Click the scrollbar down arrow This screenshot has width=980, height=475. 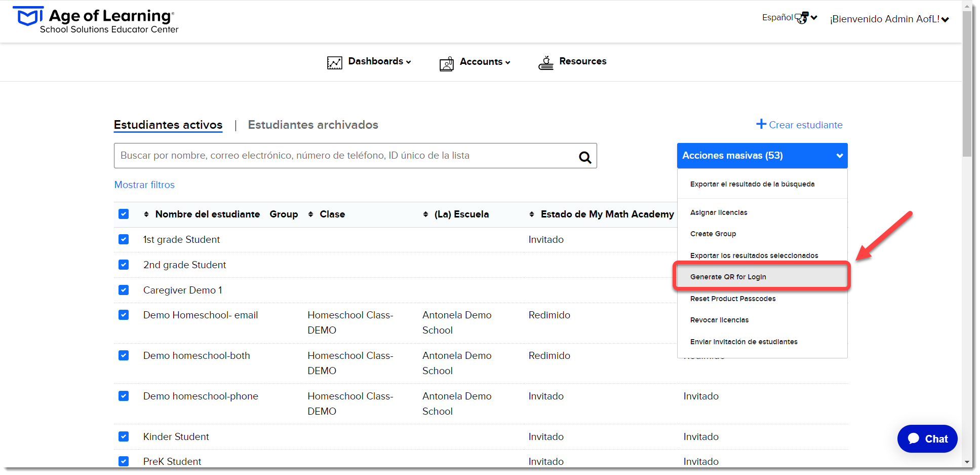tap(967, 462)
